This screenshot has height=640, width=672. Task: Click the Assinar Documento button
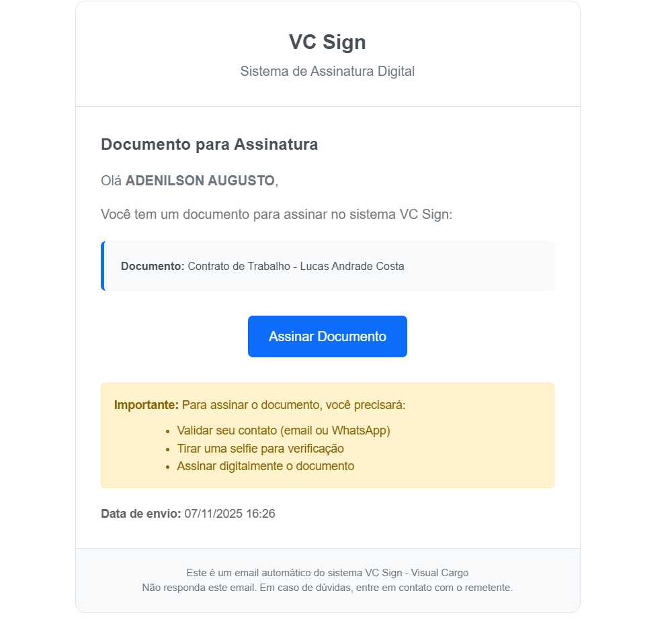(x=327, y=336)
